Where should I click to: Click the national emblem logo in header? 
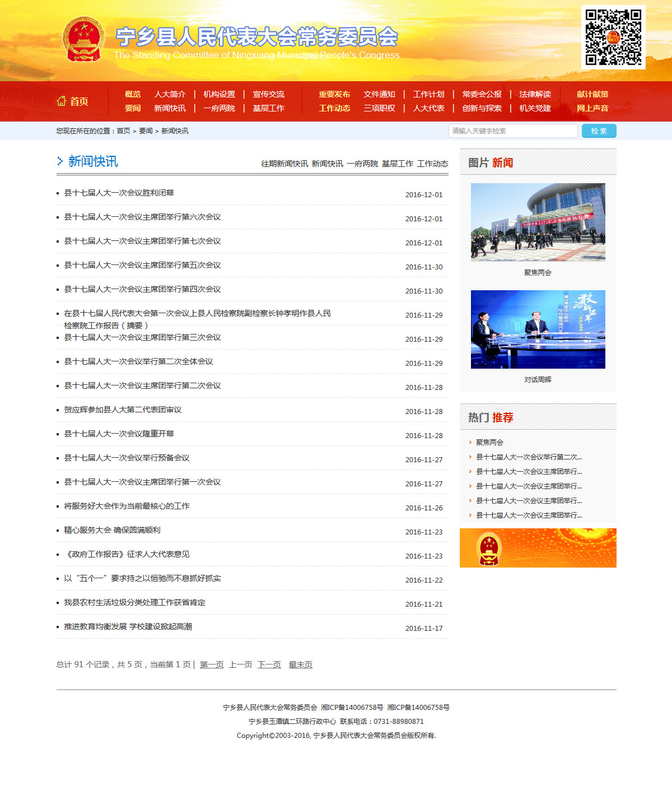tap(83, 39)
